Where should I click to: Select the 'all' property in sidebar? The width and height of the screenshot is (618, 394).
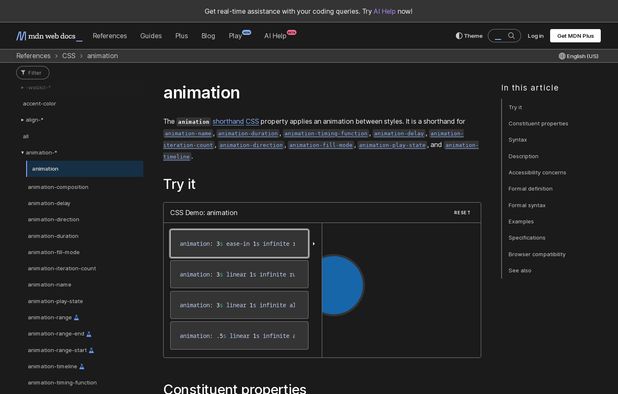click(x=26, y=136)
